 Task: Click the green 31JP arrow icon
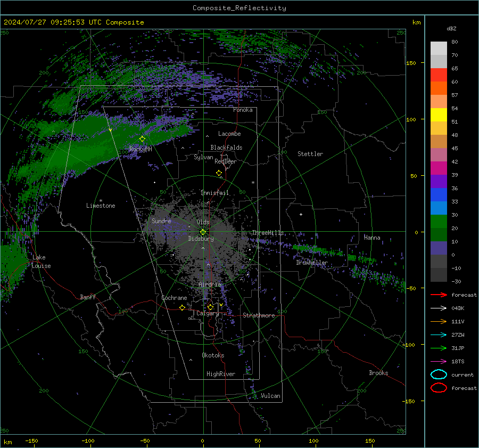pyautogui.click(x=439, y=348)
